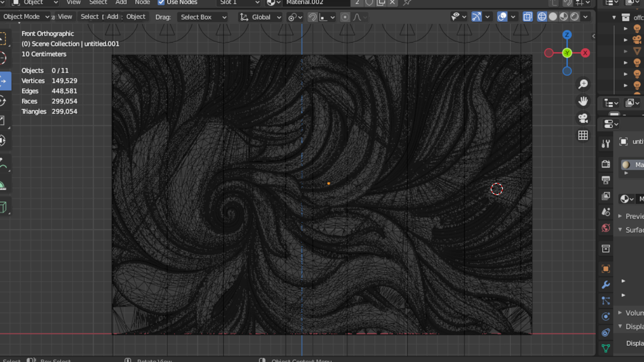This screenshot has height=362, width=644.
Task: Open the View Layer properties tab
Action: 606,196
